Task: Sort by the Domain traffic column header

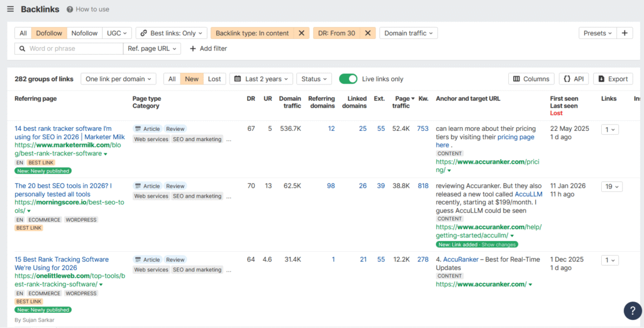Action: [290, 102]
